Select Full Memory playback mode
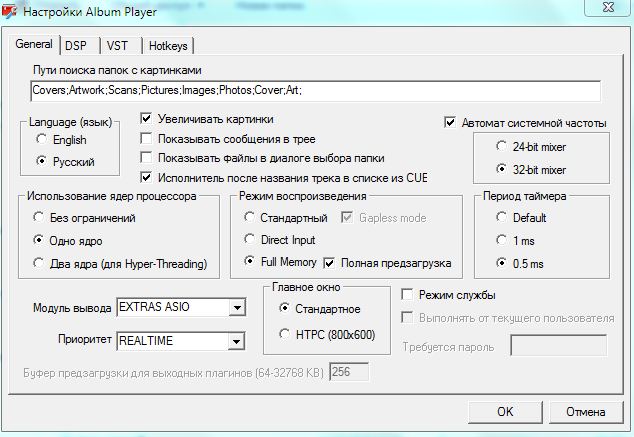Screen dimensions: 634x437 tap(249, 262)
